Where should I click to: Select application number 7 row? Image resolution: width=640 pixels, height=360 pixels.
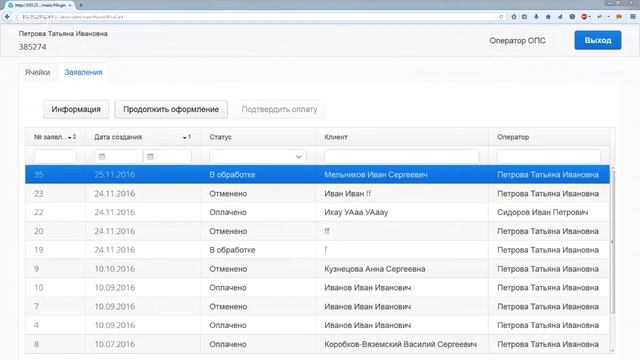[x=317, y=307]
